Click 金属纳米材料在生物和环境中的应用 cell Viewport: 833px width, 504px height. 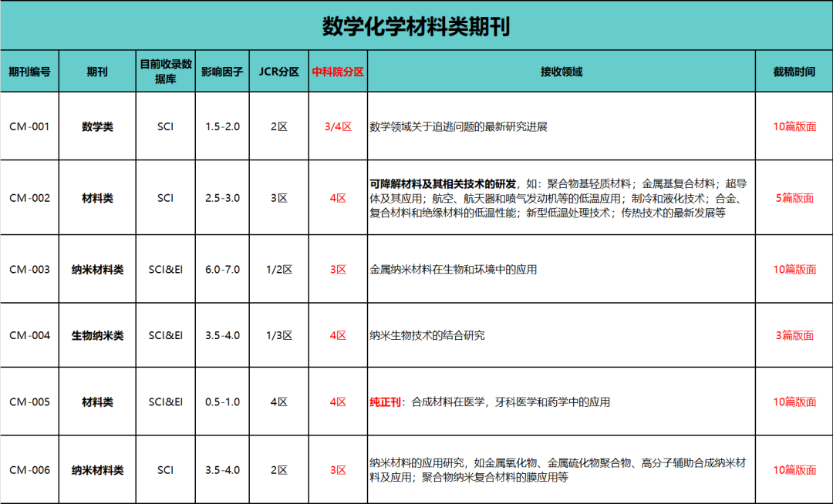562,270
